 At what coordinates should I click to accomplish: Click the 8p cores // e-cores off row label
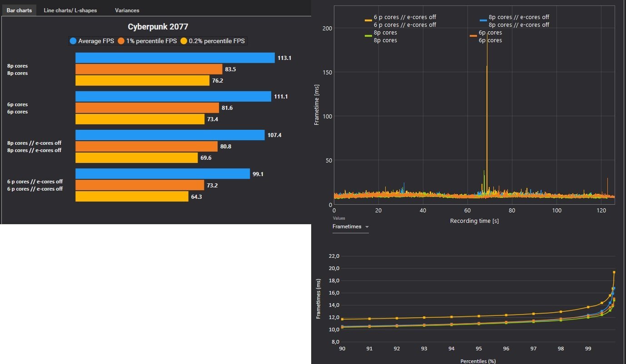34,147
